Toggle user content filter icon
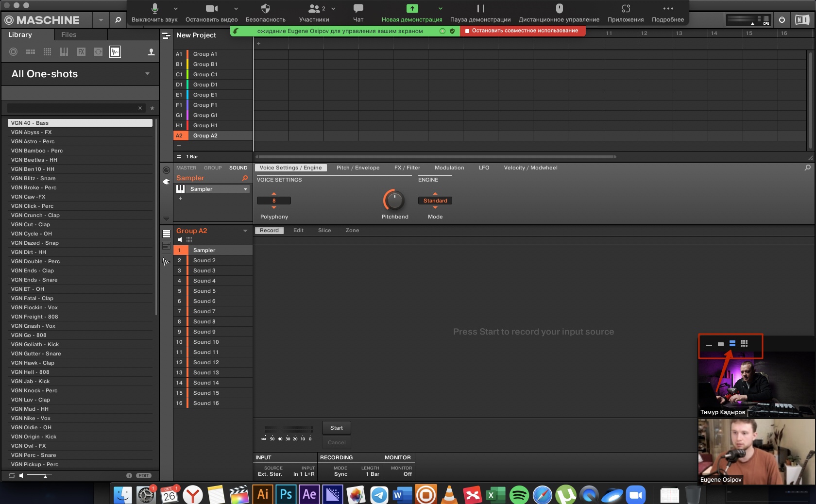The height and width of the screenshot is (504, 816). [151, 52]
